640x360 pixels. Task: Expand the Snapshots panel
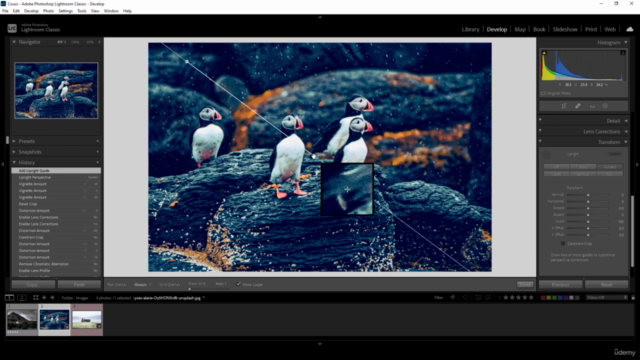pyautogui.click(x=14, y=152)
